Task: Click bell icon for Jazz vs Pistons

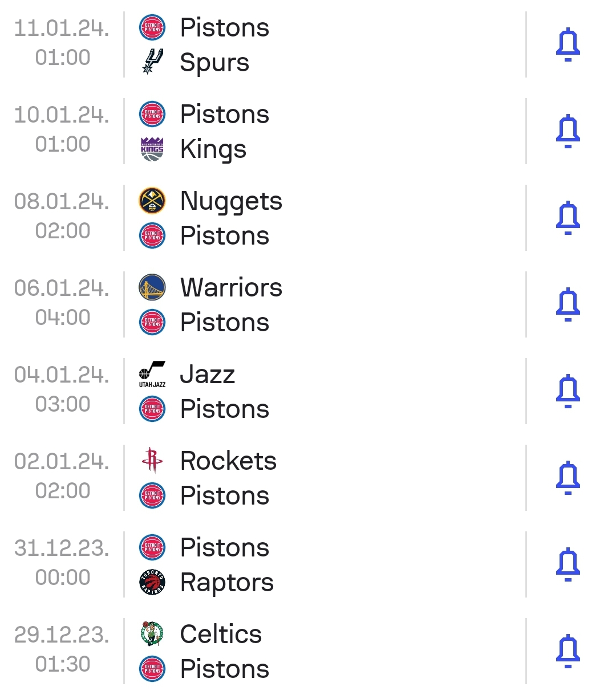Action: click(x=568, y=391)
